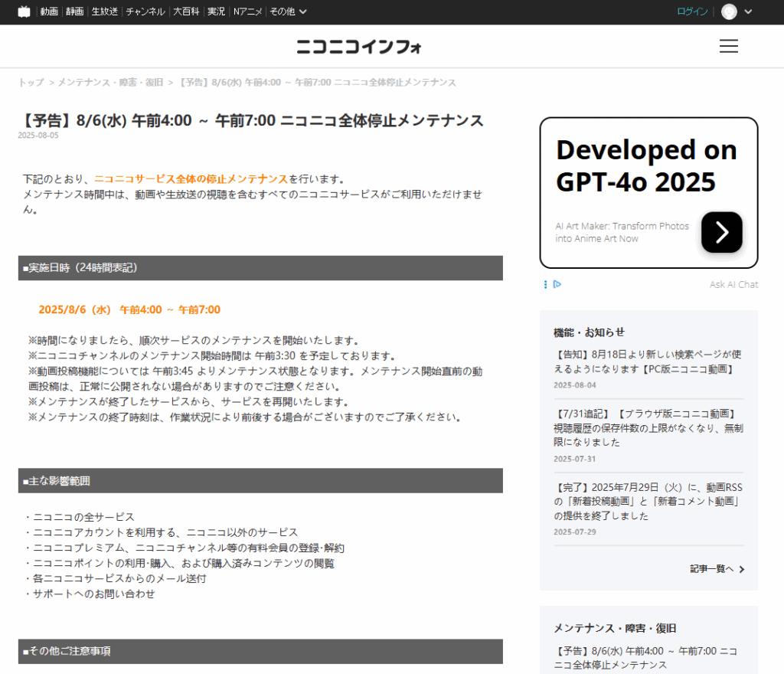Click the Developed on GPT-4o ad headline
784x674 pixels.
tap(646, 165)
